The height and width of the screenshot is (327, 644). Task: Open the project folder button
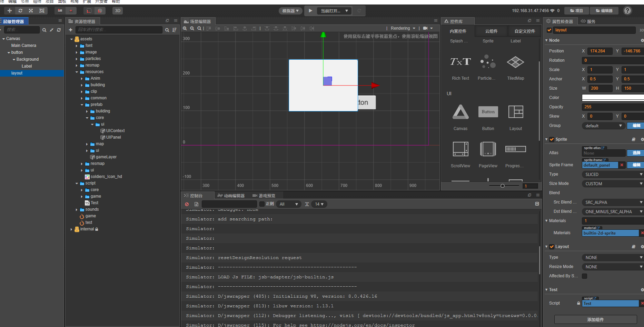[576, 11]
